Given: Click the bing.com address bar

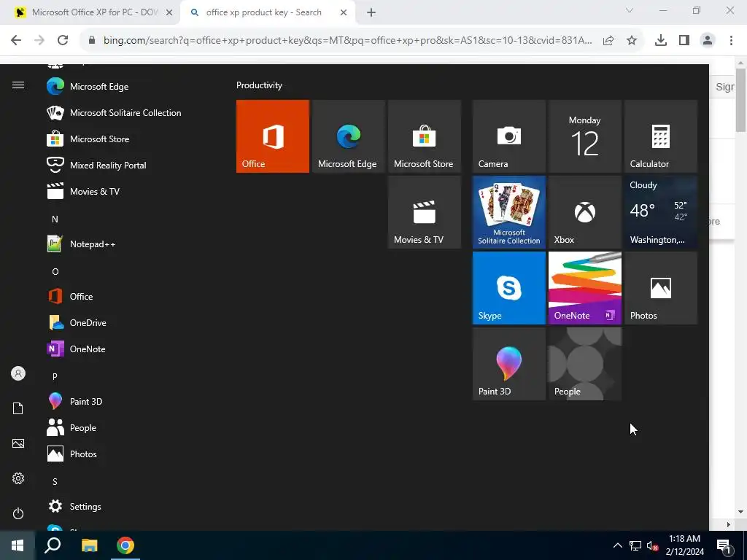Looking at the screenshot, I should (x=348, y=41).
